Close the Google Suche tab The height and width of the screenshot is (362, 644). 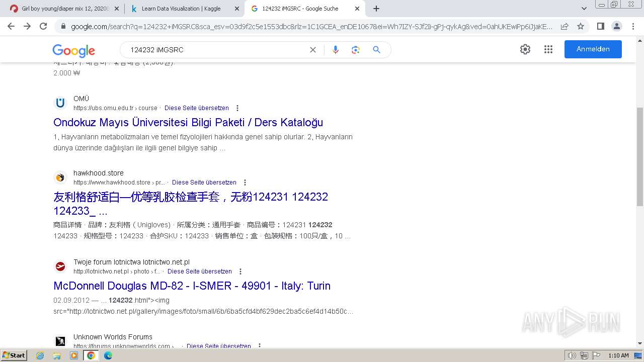[x=357, y=9]
